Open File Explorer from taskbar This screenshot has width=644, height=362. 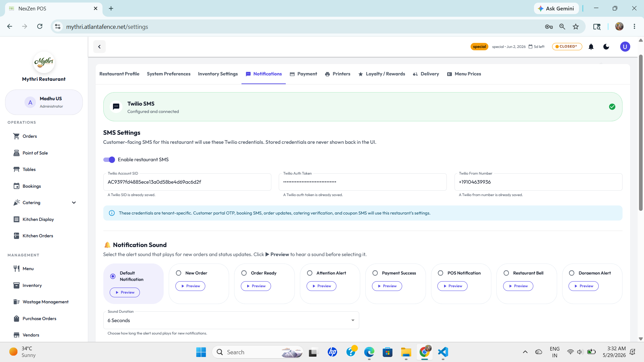(x=406, y=352)
